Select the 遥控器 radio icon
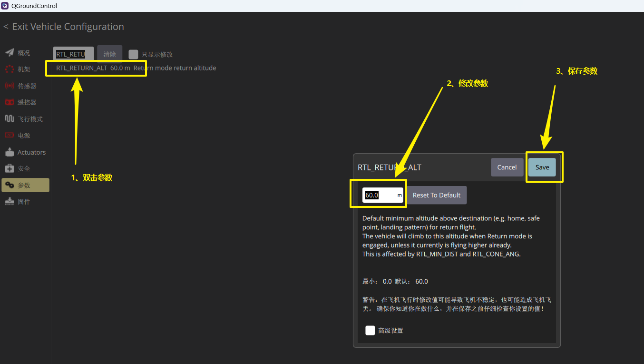The height and width of the screenshot is (364, 644). click(x=10, y=102)
